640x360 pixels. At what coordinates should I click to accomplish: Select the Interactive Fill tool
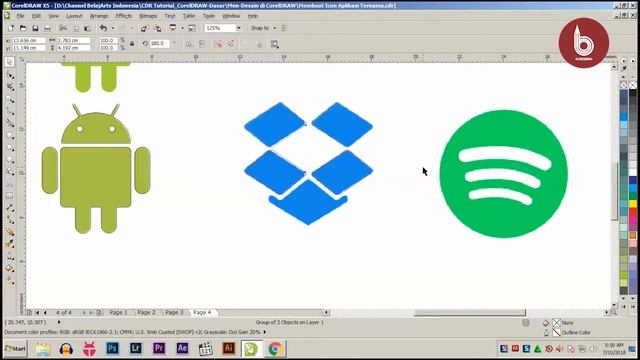point(10,281)
